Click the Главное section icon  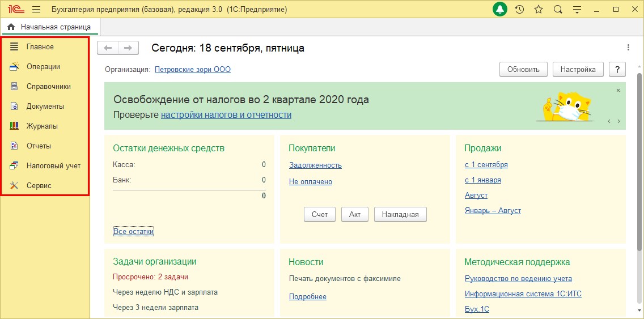14,46
